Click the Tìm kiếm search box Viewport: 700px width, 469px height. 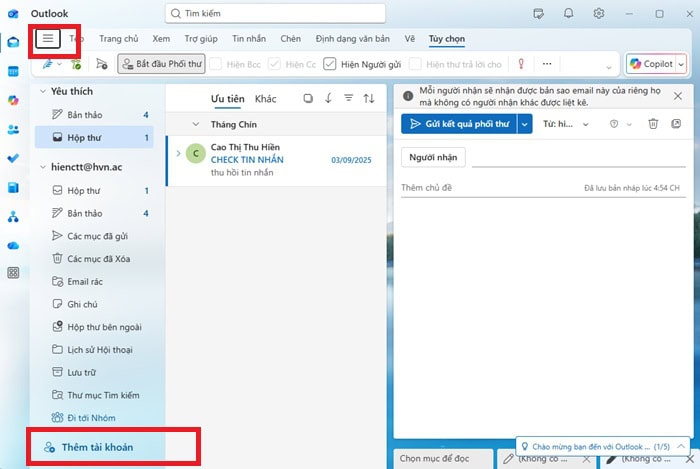[275, 13]
